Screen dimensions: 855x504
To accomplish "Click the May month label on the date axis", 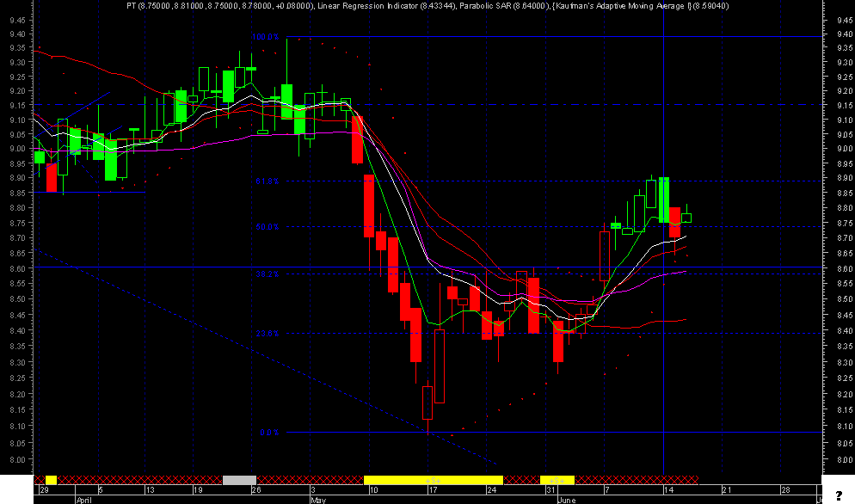I will [x=317, y=500].
